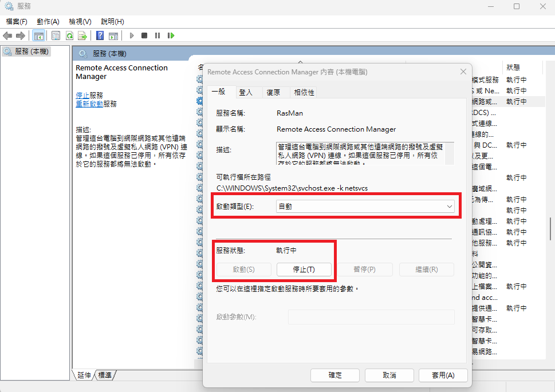Click the '易網路...' list cell
The height and width of the screenshot is (392, 555).
click(x=485, y=352)
